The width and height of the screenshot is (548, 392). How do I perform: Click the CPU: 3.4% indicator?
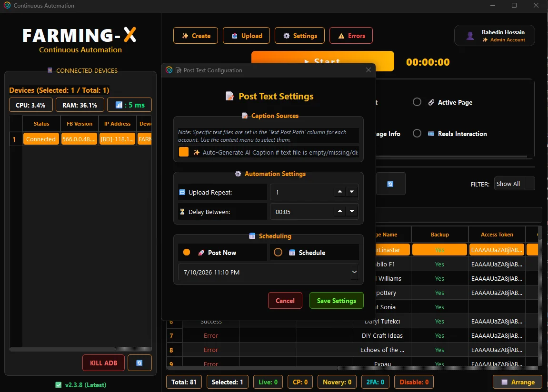(31, 105)
